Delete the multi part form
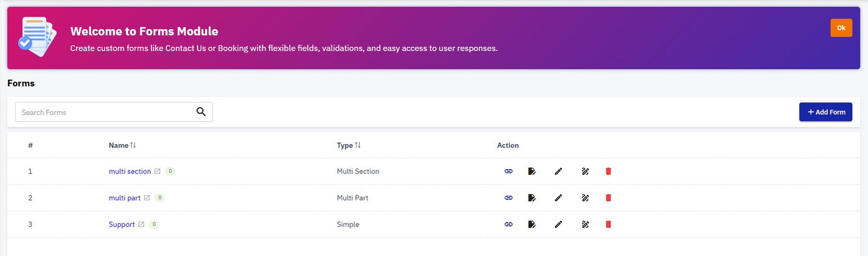The image size is (868, 256). click(x=608, y=198)
